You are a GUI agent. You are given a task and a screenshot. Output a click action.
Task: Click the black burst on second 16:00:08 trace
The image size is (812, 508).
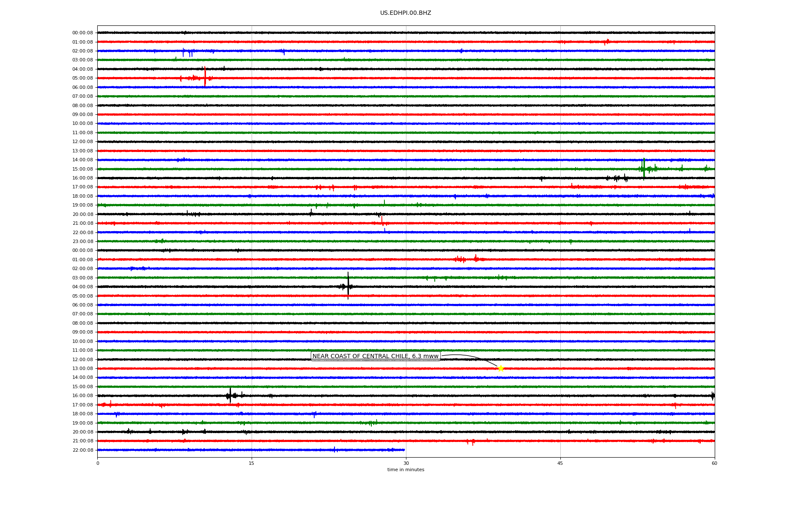[x=230, y=395]
